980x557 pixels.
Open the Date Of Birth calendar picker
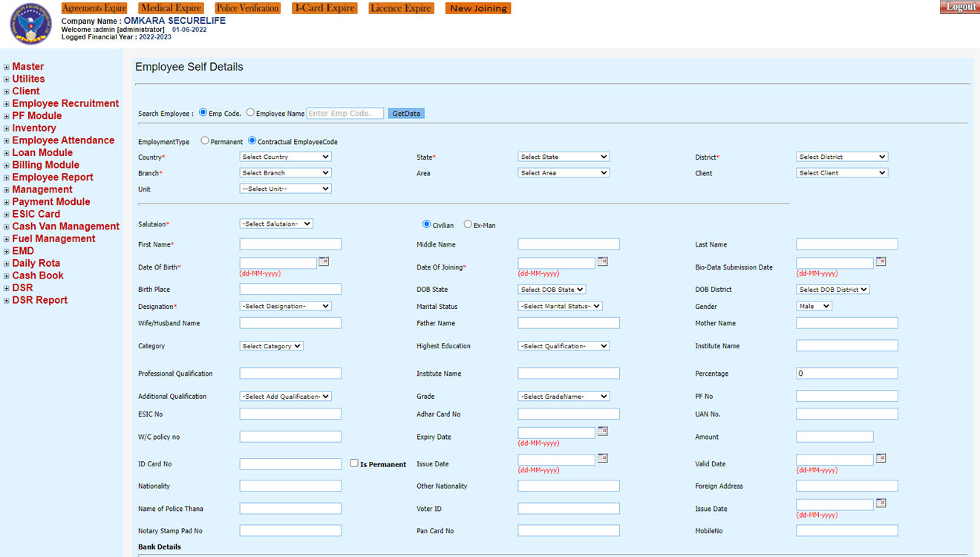point(324,261)
